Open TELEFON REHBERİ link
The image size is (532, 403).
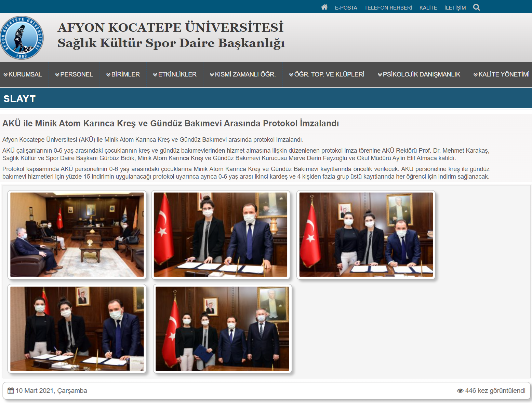pyautogui.click(x=388, y=8)
